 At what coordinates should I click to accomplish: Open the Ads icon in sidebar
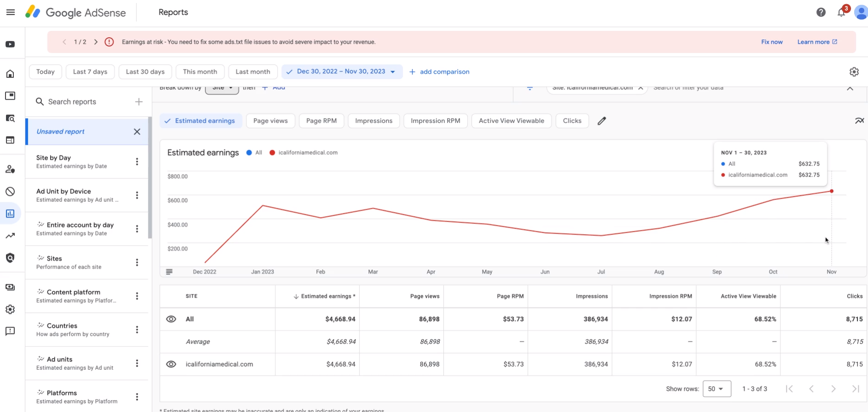[10, 96]
